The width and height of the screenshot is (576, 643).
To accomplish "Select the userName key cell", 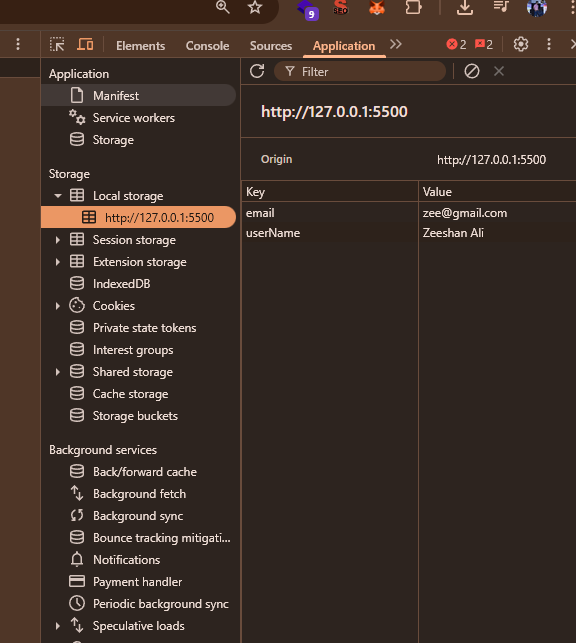I will click(330, 233).
